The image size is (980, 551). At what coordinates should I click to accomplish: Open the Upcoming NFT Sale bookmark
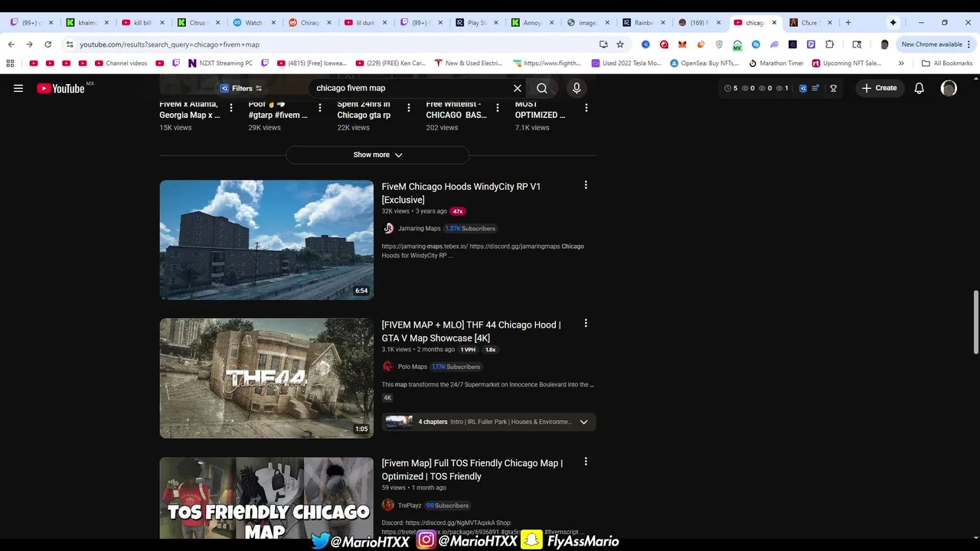[847, 63]
